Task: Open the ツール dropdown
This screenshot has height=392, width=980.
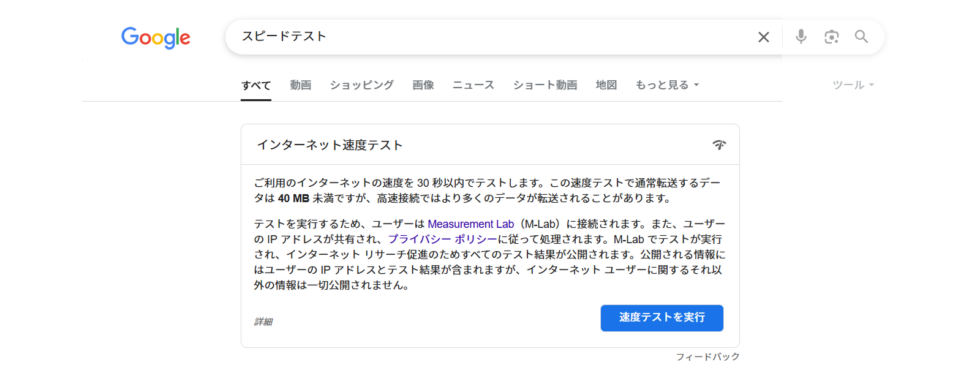Action: coord(853,85)
